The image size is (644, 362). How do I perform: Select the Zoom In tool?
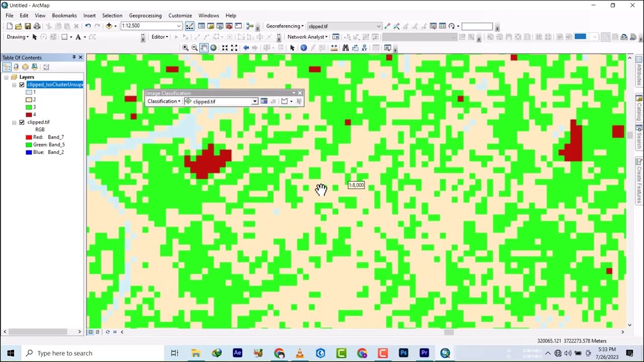(x=185, y=48)
